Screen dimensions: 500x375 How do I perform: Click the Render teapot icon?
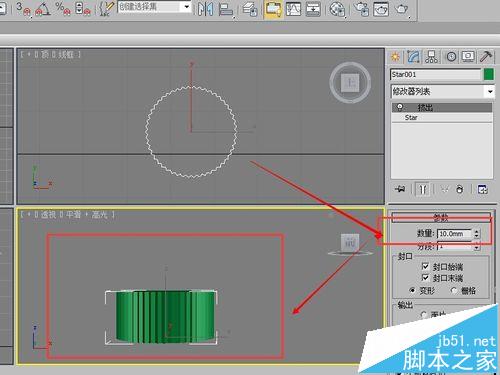click(x=401, y=9)
